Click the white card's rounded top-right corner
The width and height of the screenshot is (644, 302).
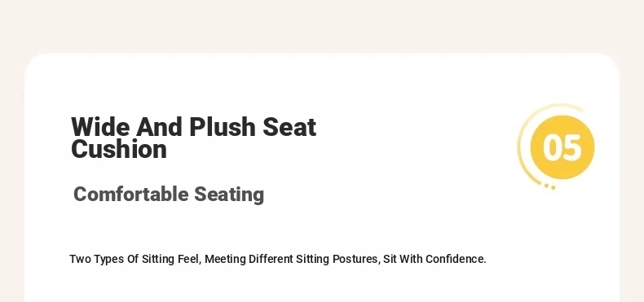pos(609,63)
